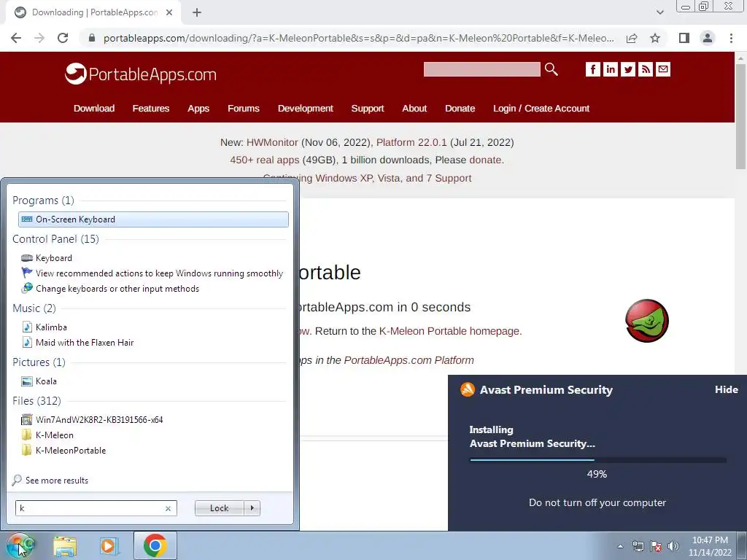Click the PortableApps site search field
The width and height of the screenshot is (747, 560).
point(481,69)
